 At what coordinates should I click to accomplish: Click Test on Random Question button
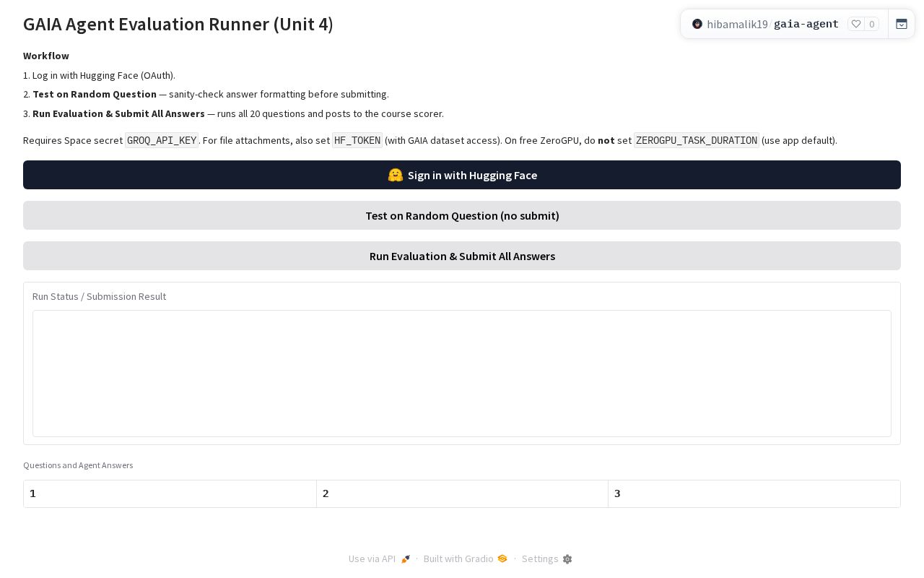(462, 215)
